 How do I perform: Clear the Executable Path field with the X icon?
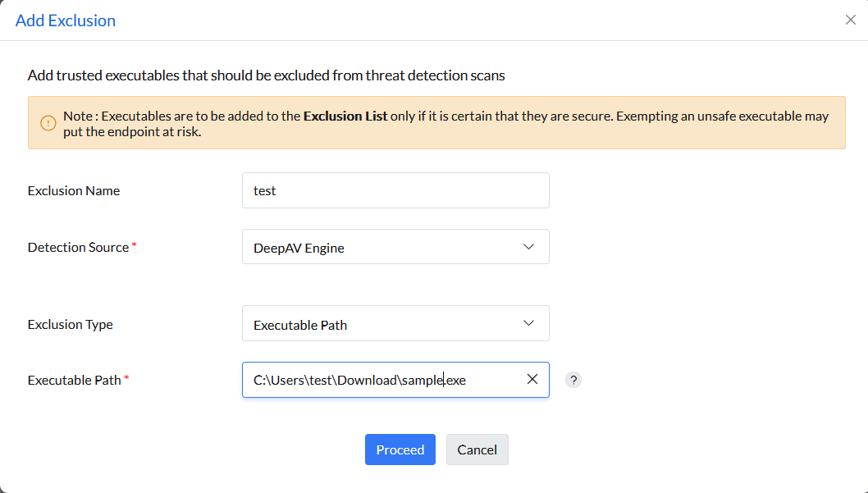(x=532, y=379)
